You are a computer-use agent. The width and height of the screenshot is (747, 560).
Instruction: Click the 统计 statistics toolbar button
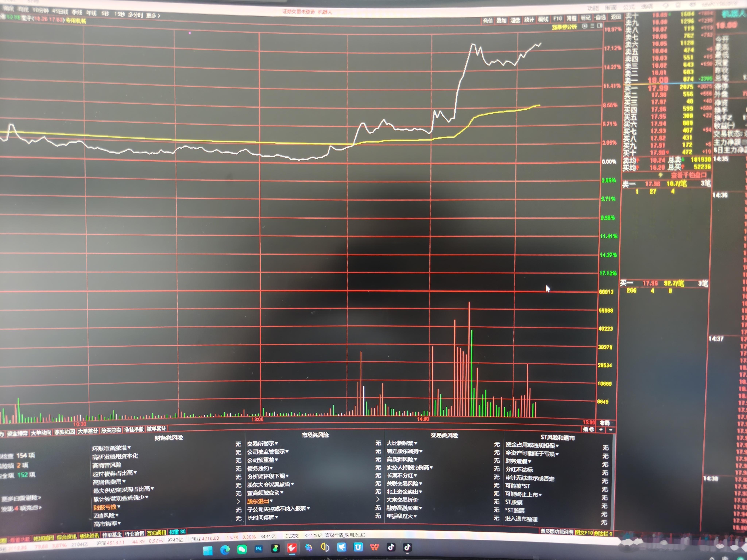coord(529,20)
